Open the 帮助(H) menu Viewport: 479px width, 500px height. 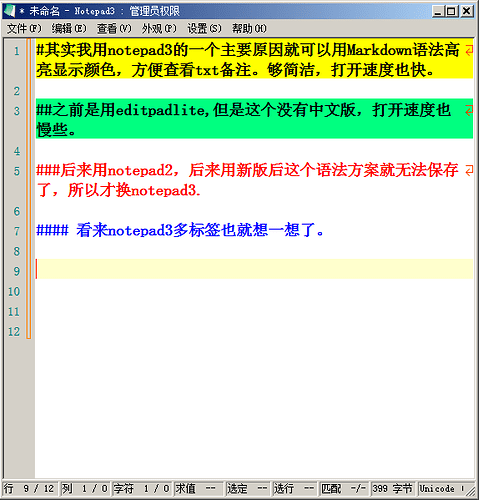249,29
